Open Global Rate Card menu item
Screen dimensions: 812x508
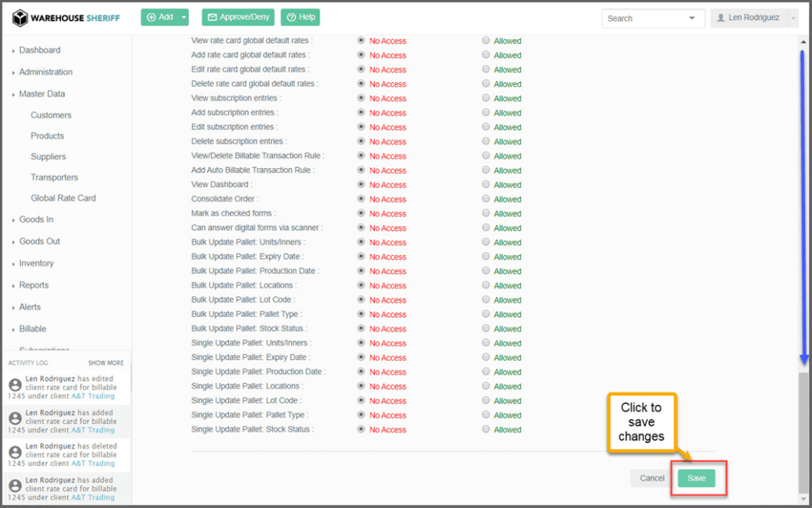click(63, 198)
